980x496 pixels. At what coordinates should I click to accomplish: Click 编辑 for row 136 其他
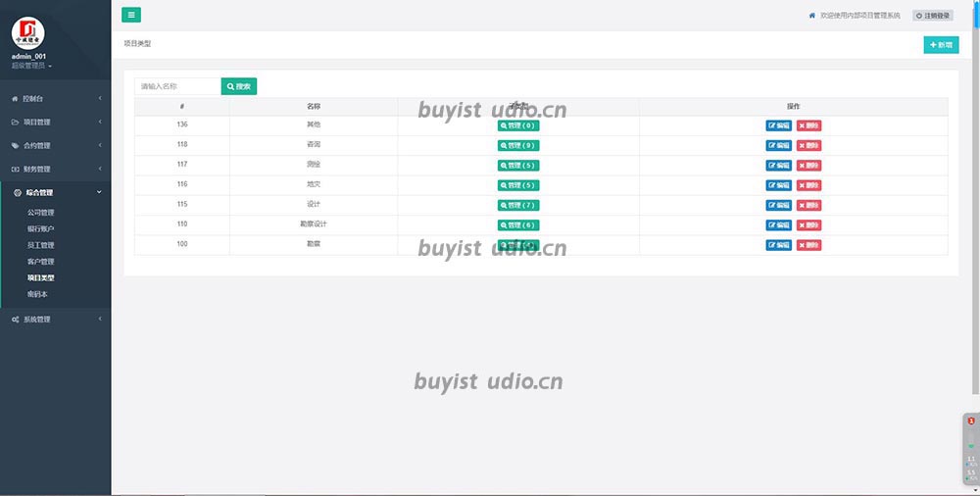click(778, 125)
